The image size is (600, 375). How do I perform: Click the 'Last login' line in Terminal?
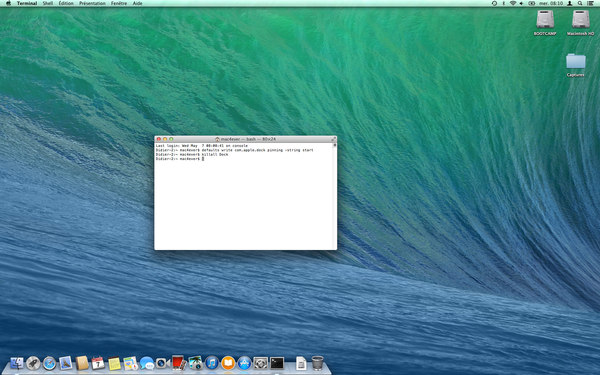(201, 146)
